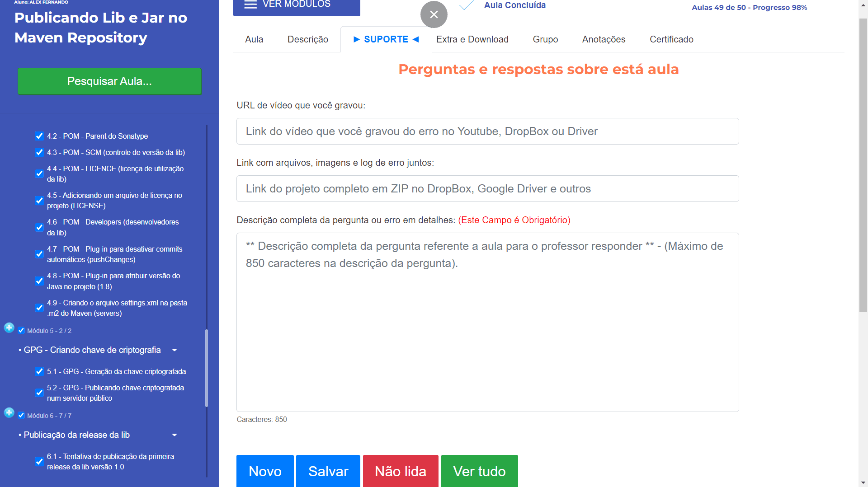
Task: Click the hamburger icon in VER MÓDULOS
Action: [250, 5]
